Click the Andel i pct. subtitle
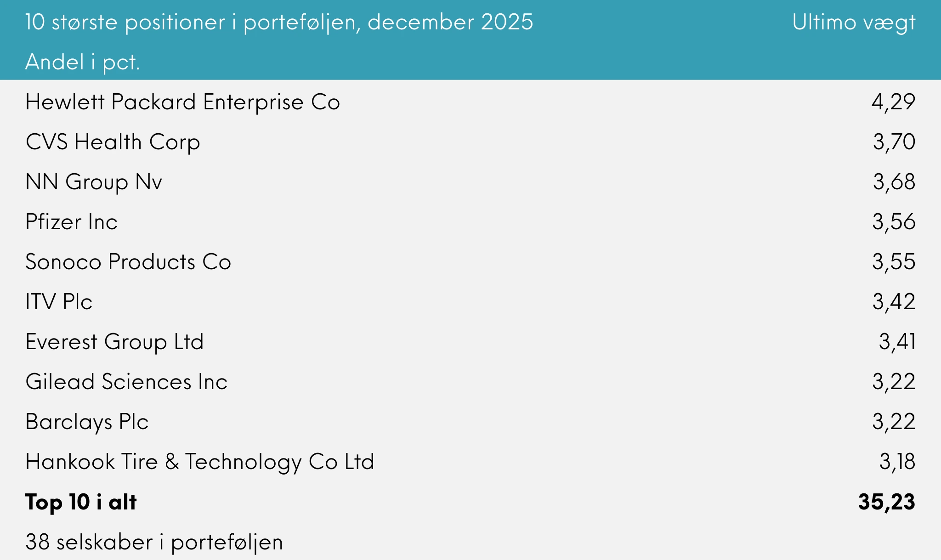Viewport: 941px width, 560px height. pos(83,62)
